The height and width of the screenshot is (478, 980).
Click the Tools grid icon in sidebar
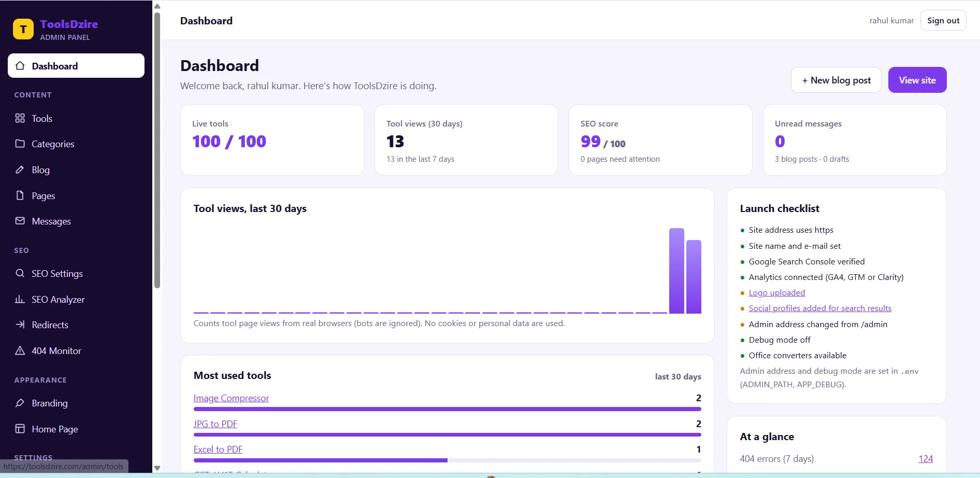coord(20,118)
